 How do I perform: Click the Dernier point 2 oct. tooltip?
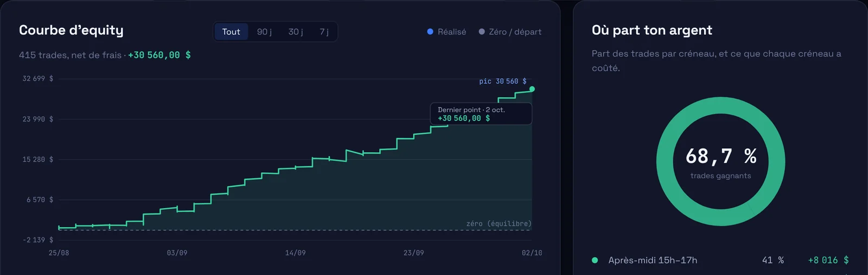[x=481, y=114]
